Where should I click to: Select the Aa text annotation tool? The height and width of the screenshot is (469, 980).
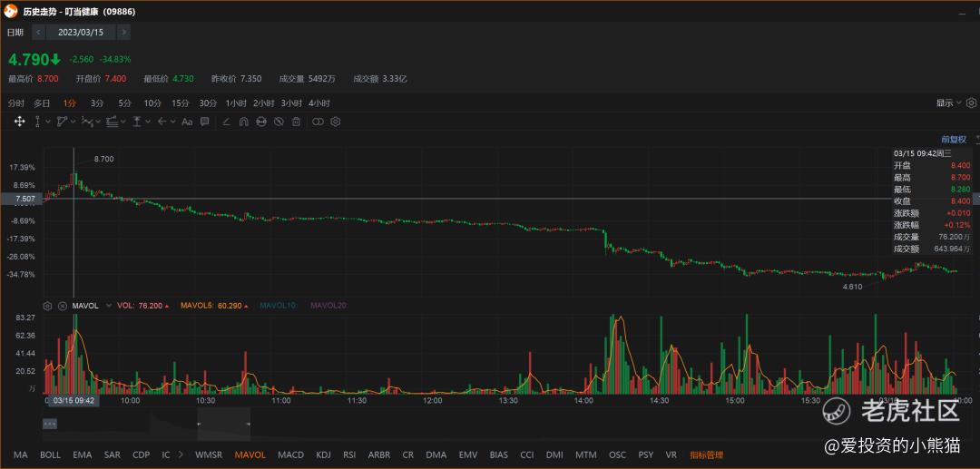[187, 122]
